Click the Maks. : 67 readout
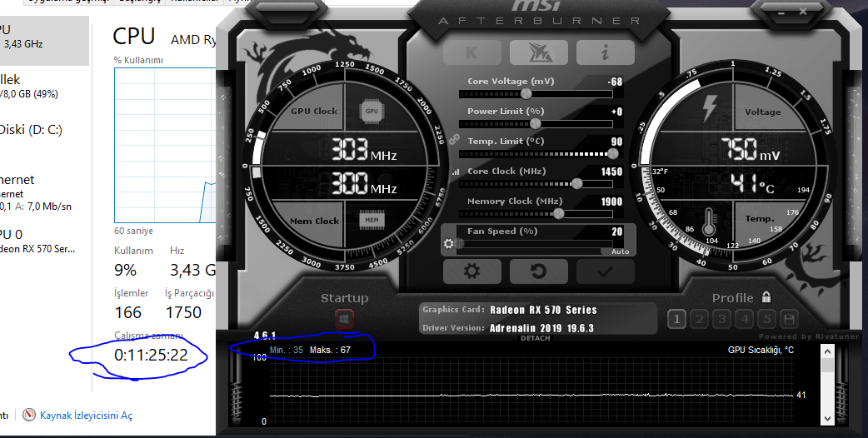The width and height of the screenshot is (868, 438). point(330,350)
